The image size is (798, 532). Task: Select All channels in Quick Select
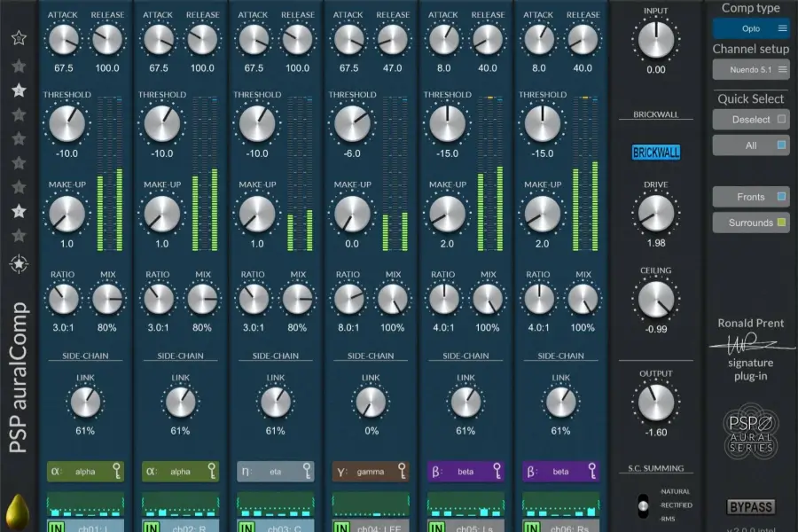(751, 145)
